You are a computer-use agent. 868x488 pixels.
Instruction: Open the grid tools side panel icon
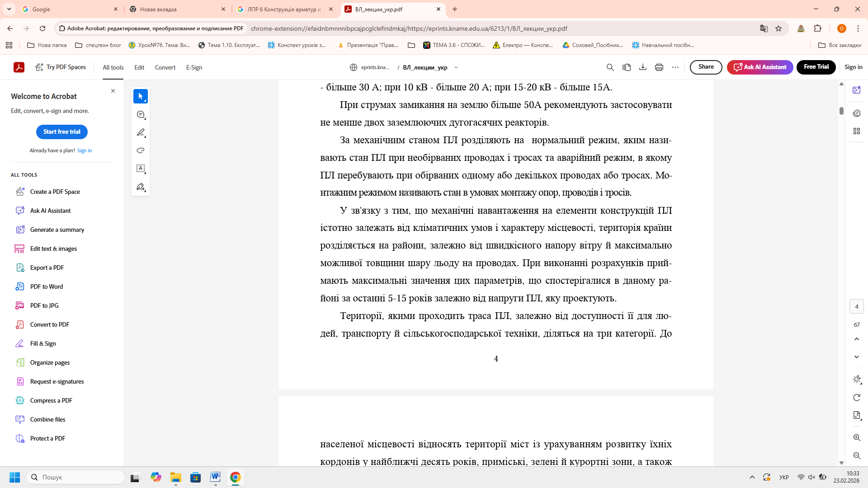point(857,131)
